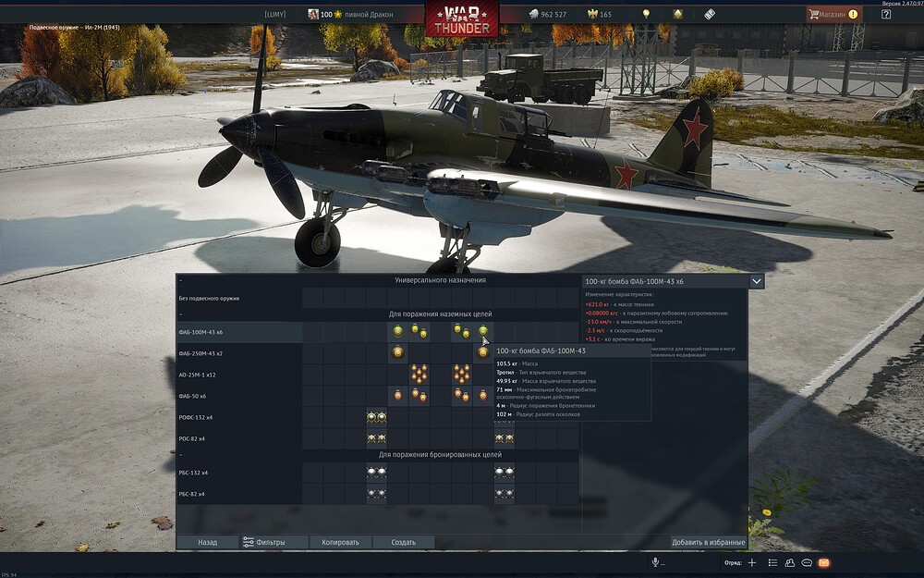Image resolution: width=924 pixels, height=578 pixels.
Task: Click the silver lions balance 962 527
Action: coord(547,14)
